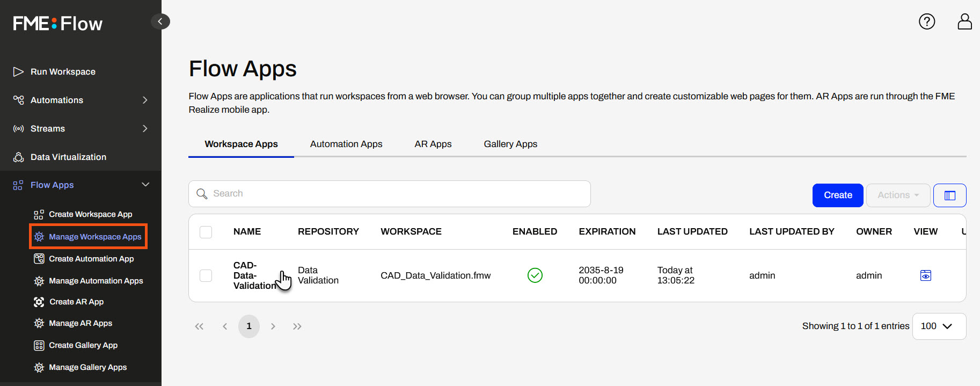Switch to the Automation Apps tab
The width and height of the screenshot is (980, 386).
pos(346,144)
